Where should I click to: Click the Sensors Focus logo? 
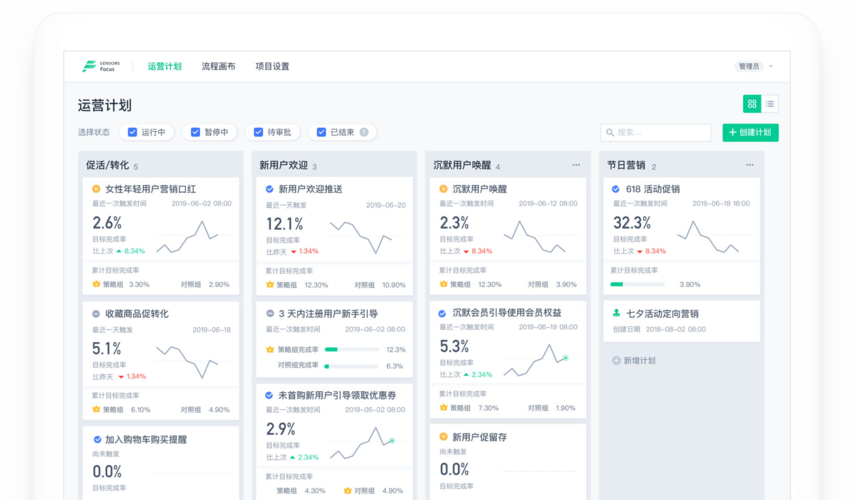[101, 66]
